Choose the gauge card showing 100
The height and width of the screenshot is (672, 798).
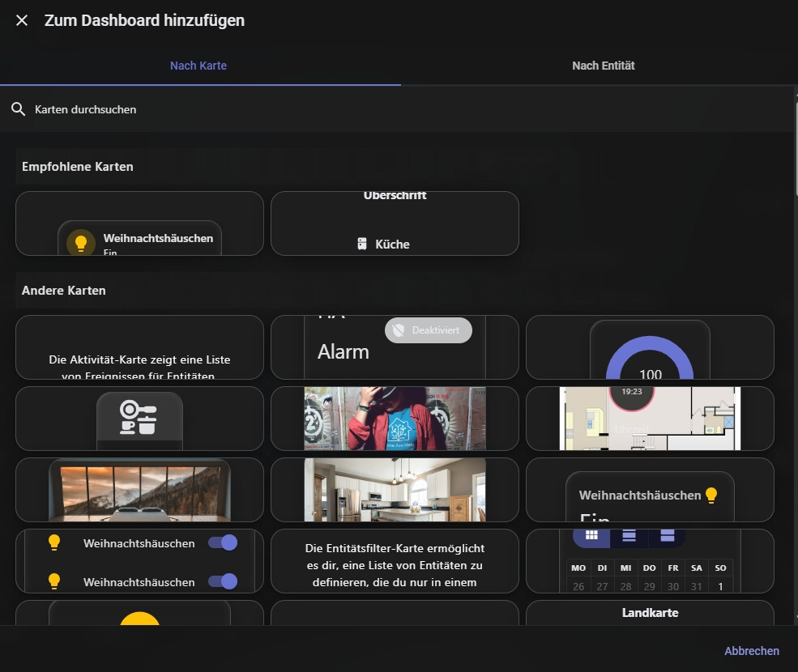point(650,348)
